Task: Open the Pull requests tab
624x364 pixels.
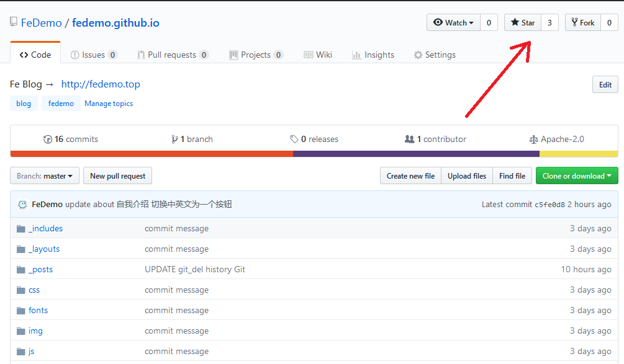Action: point(173,55)
